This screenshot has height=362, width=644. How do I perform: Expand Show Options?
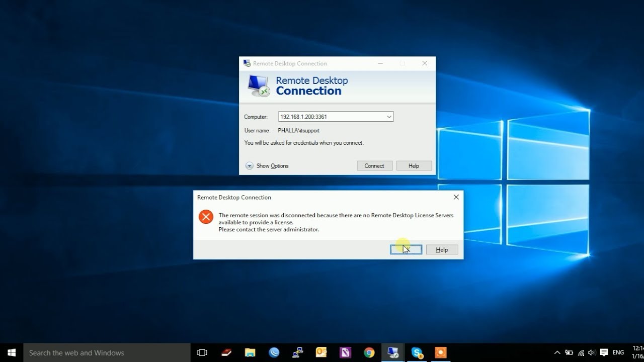coord(267,166)
